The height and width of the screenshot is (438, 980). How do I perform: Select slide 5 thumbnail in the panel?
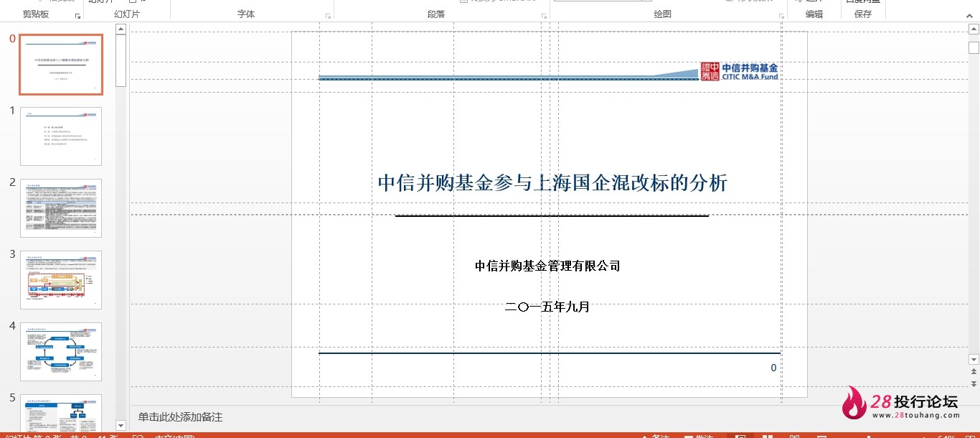(x=61, y=413)
